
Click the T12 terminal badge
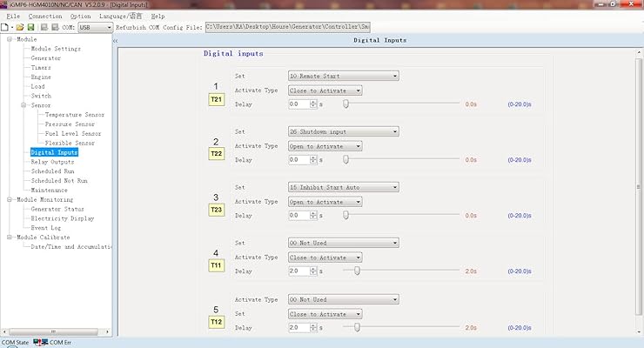click(216, 322)
